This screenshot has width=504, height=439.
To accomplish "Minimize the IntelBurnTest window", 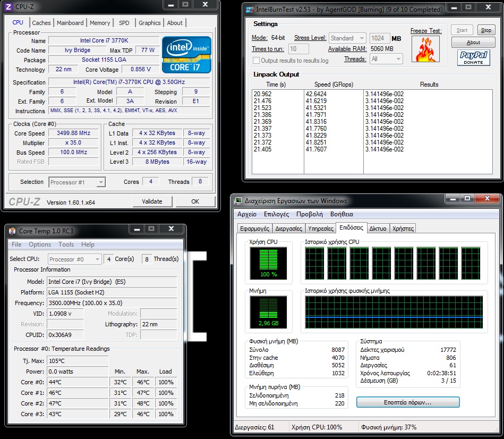I will 454,8.
